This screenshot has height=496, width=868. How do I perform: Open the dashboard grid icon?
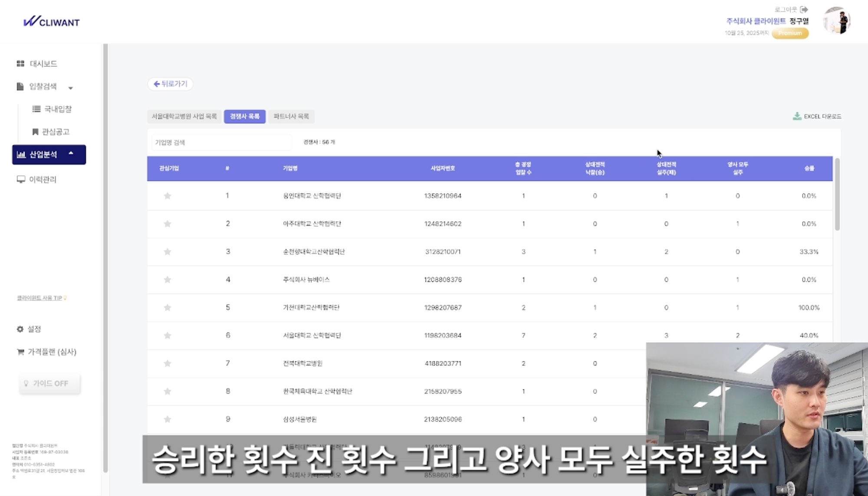[20, 64]
